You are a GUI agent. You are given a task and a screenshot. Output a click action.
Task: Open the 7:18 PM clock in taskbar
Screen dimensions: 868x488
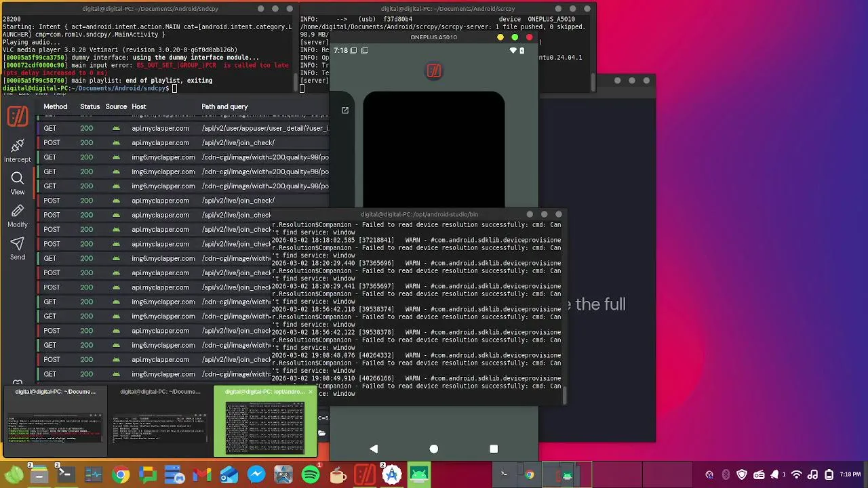pyautogui.click(x=850, y=475)
